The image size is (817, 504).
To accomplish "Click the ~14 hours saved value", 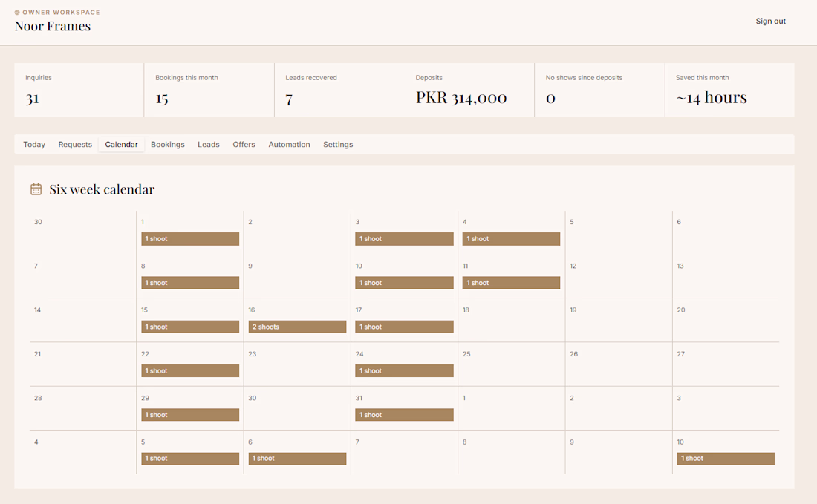I will (x=712, y=97).
